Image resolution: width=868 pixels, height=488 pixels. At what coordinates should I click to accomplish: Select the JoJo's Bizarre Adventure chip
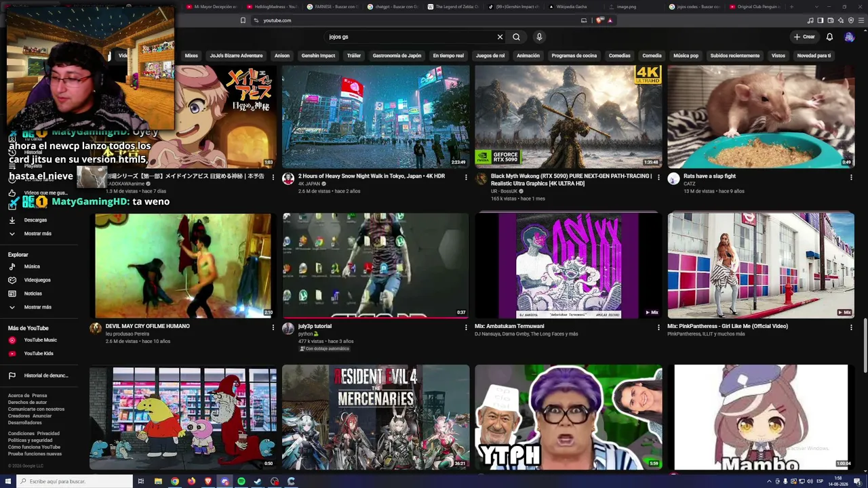[236, 56]
